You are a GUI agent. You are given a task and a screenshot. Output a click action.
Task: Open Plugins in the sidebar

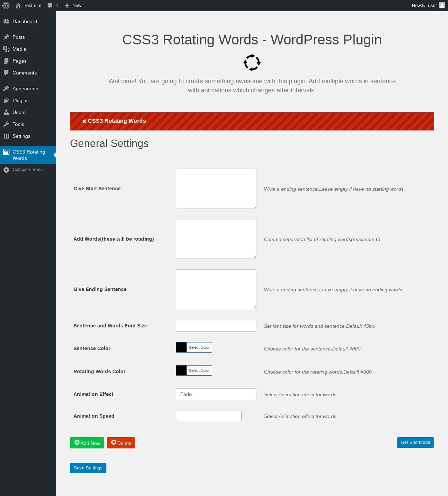[x=28, y=100]
